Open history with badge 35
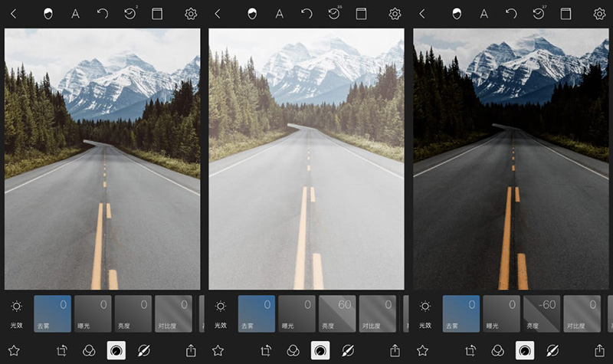The width and height of the screenshot is (613, 364). (x=334, y=14)
